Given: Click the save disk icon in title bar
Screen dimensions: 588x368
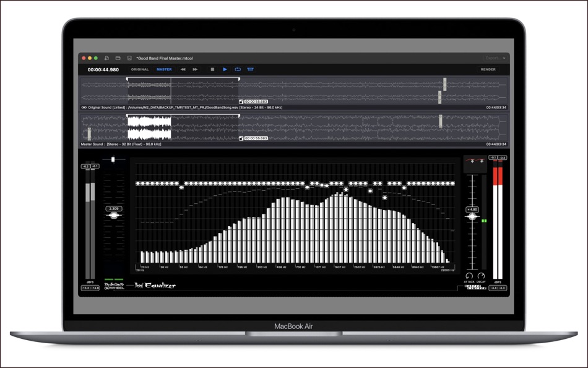Looking at the screenshot, I should (x=129, y=58).
